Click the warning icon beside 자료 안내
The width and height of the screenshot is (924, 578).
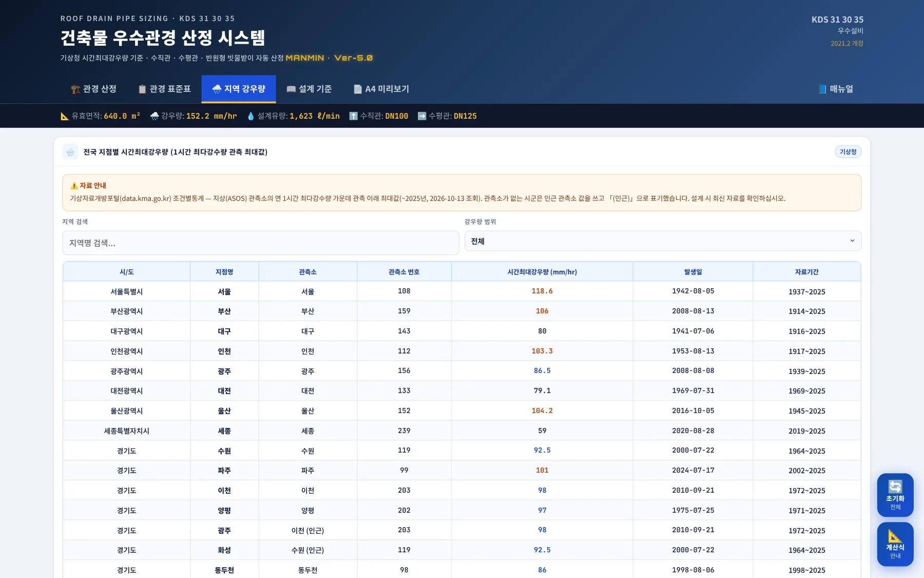[74, 185]
